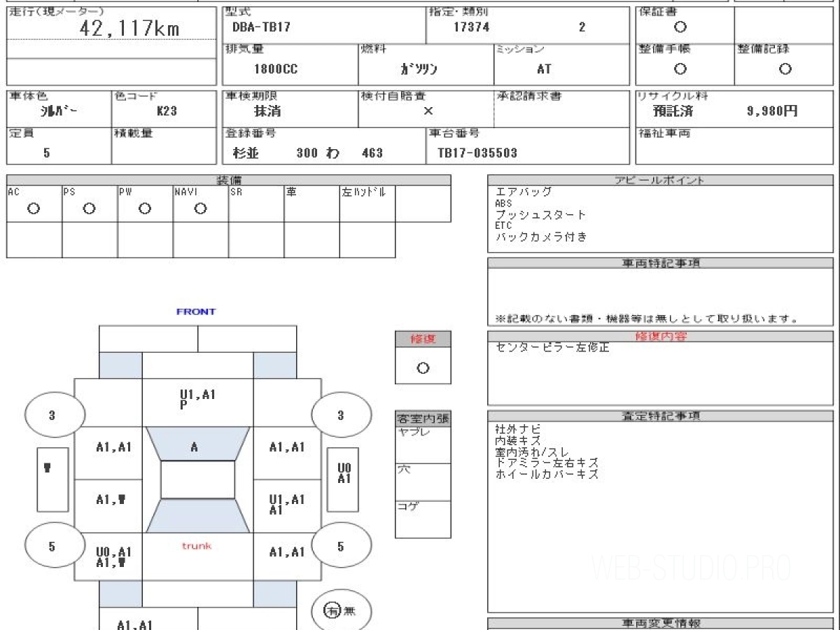840x630 pixels.
Task: Click the circled 有 無 mark
Action: [341, 611]
